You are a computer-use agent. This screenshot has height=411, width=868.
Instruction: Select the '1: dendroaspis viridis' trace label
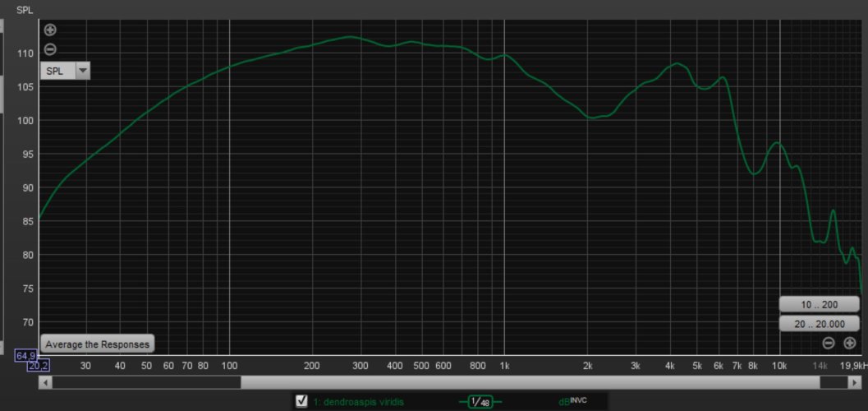(x=358, y=401)
